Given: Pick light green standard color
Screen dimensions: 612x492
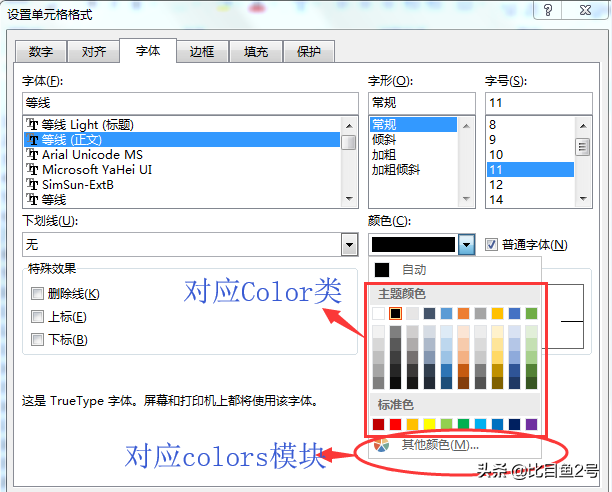Looking at the screenshot, I should [446, 424].
